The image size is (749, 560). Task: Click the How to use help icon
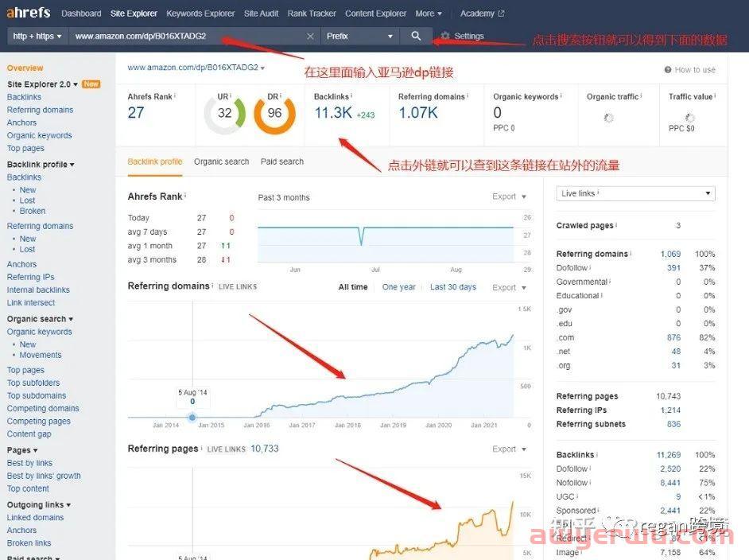[668, 70]
